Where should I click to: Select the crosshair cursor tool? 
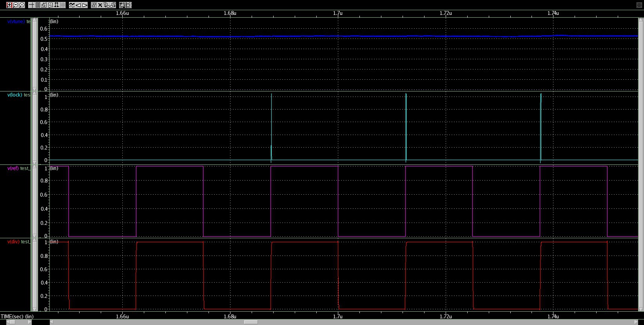click(x=31, y=5)
